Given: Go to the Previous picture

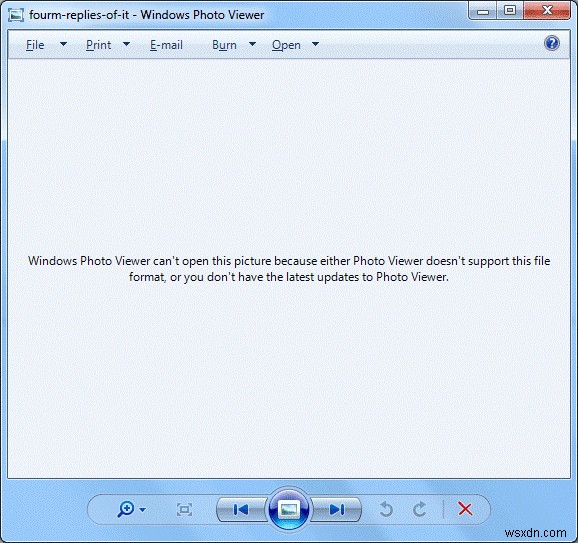Looking at the screenshot, I should [x=241, y=510].
